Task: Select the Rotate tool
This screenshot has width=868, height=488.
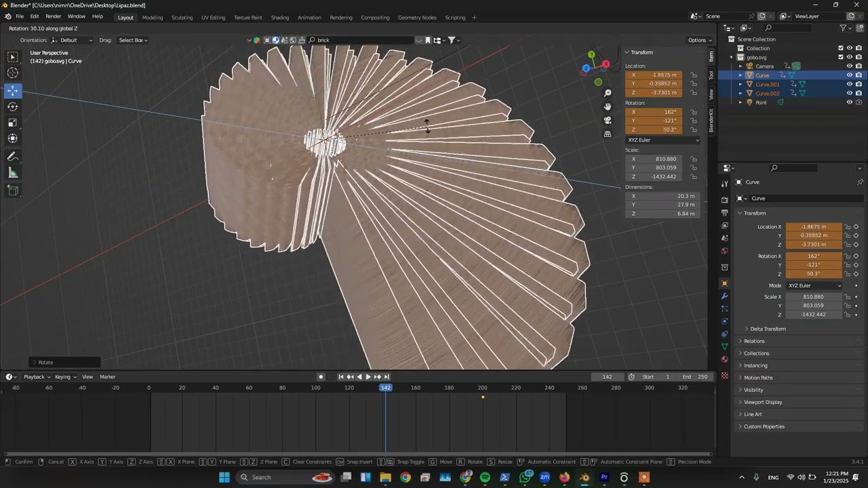Action: (x=13, y=106)
